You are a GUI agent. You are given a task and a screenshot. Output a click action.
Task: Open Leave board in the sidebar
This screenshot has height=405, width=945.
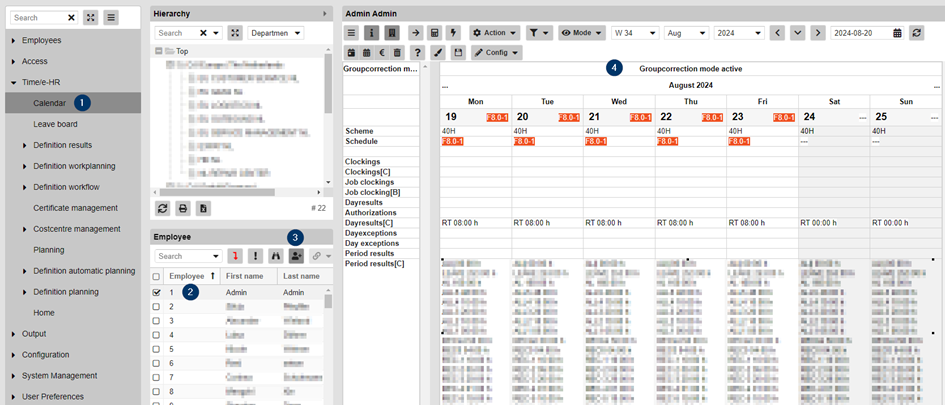55,124
